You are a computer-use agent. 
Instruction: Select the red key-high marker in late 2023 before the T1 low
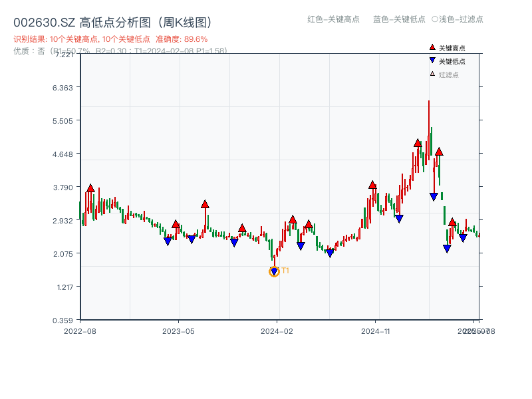point(242,228)
